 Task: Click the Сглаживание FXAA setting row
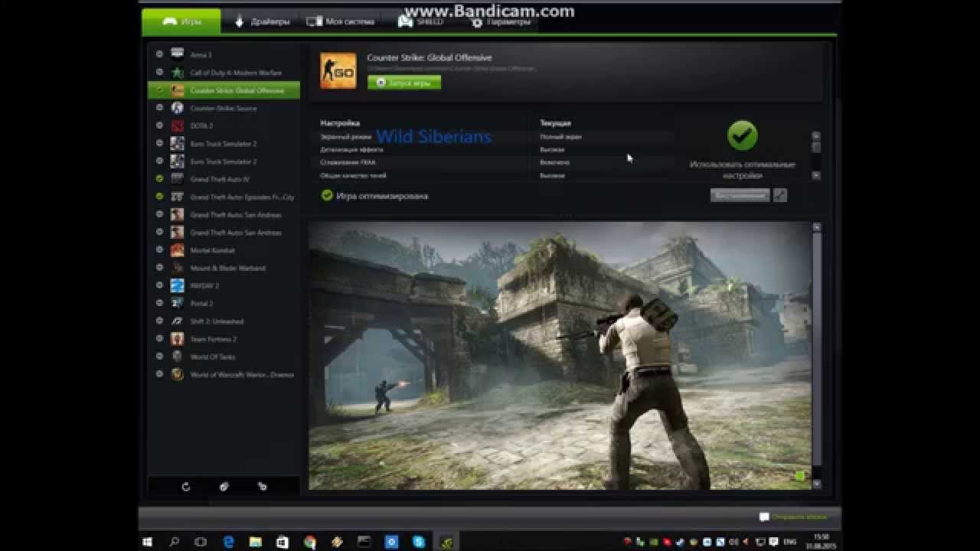pos(496,163)
